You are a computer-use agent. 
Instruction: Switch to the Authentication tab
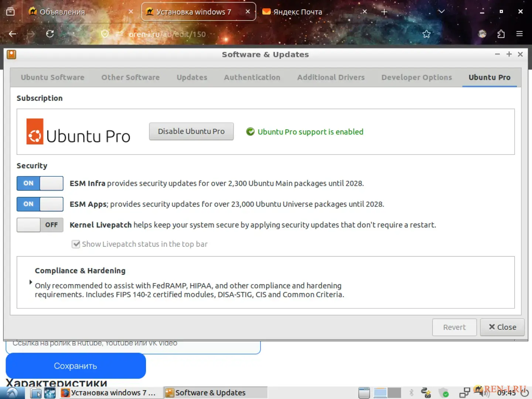[x=252, y=78]
